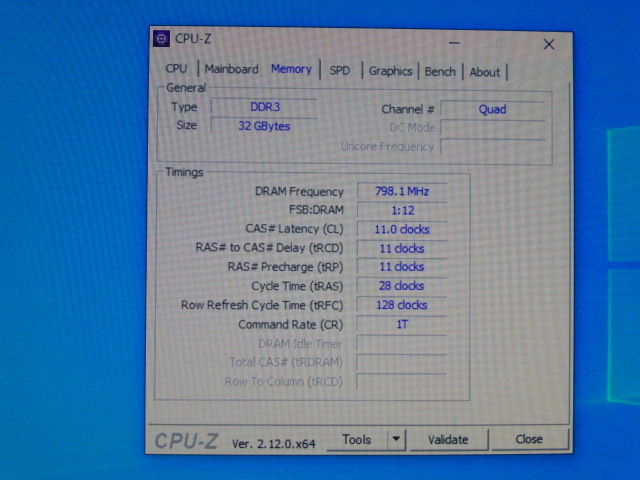Click the empty DC Mode field
640x480 pixels.
[x=493, y=128]
